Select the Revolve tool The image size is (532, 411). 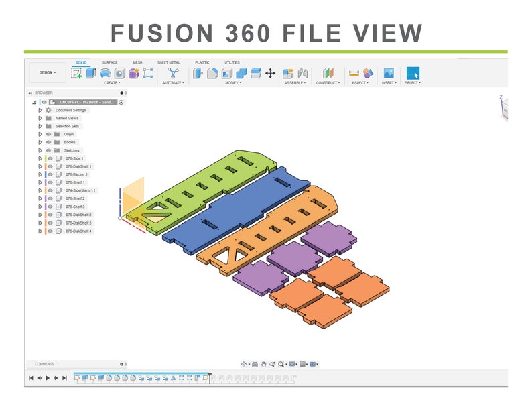click(x=105, y=73)
